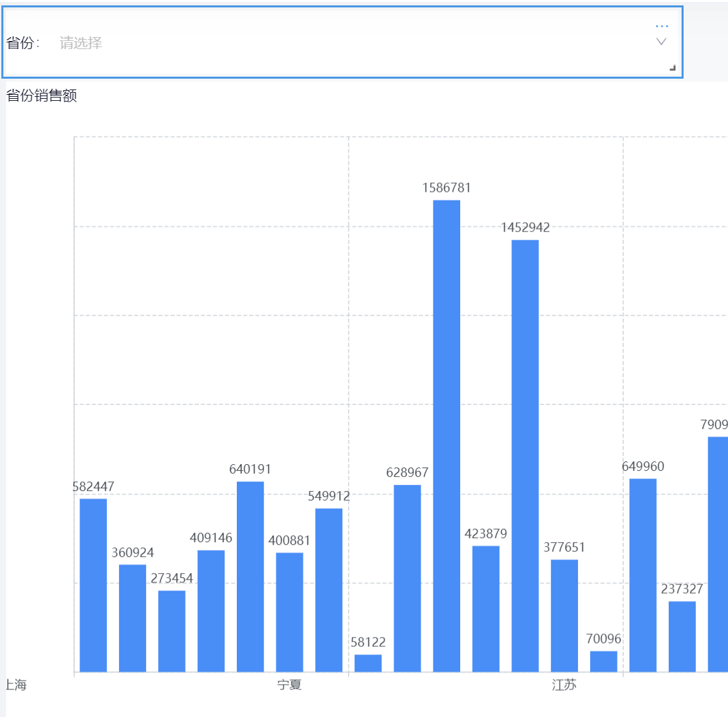
Task: Click the 上海 axis label
Action: click(x=15, y=685)
